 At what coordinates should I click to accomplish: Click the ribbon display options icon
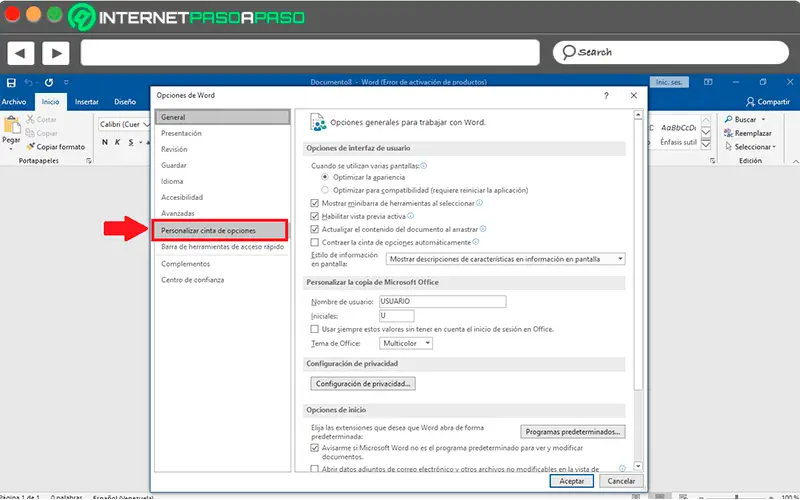(x=708, y=82)
